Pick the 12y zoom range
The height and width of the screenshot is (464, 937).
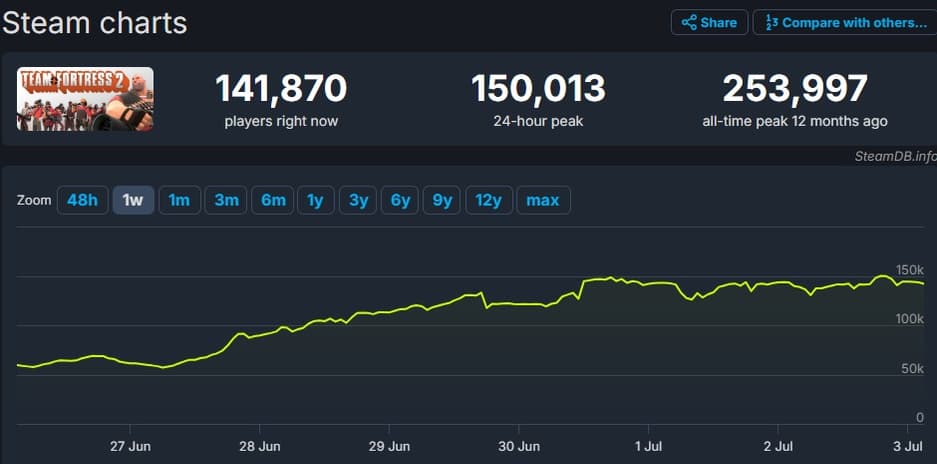coord(489,200)
